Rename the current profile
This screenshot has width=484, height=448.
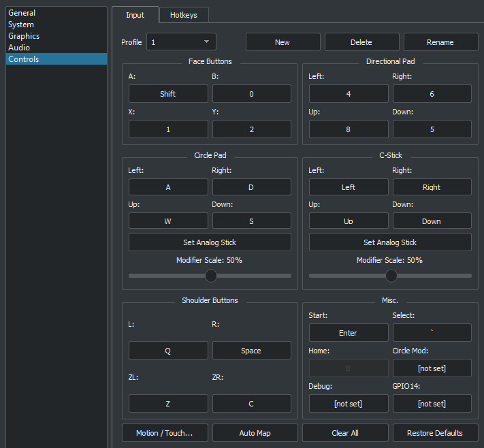(x=440, y=42)
